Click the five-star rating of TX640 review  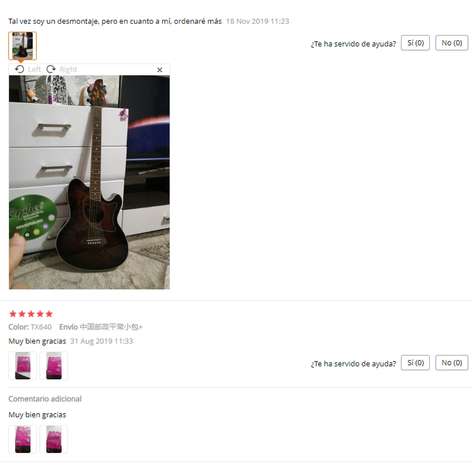31,313
